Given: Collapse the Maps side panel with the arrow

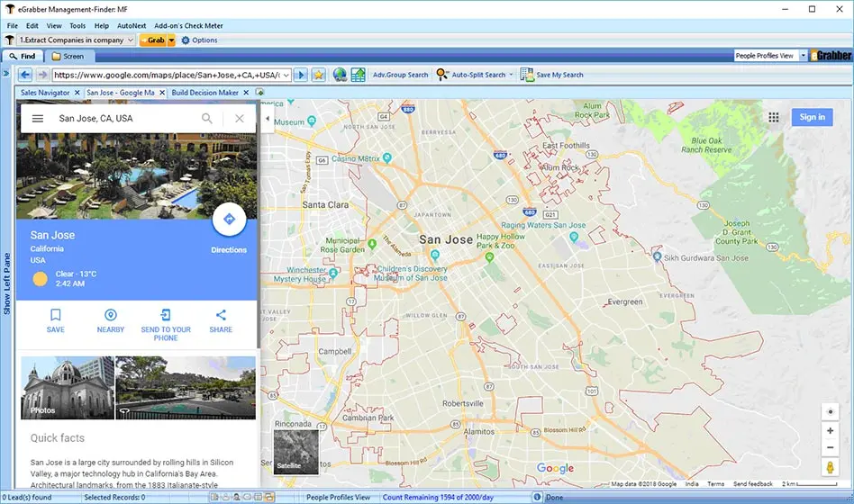Looking at the screenshot, I should pyautogui.click(x=267, y=118).
